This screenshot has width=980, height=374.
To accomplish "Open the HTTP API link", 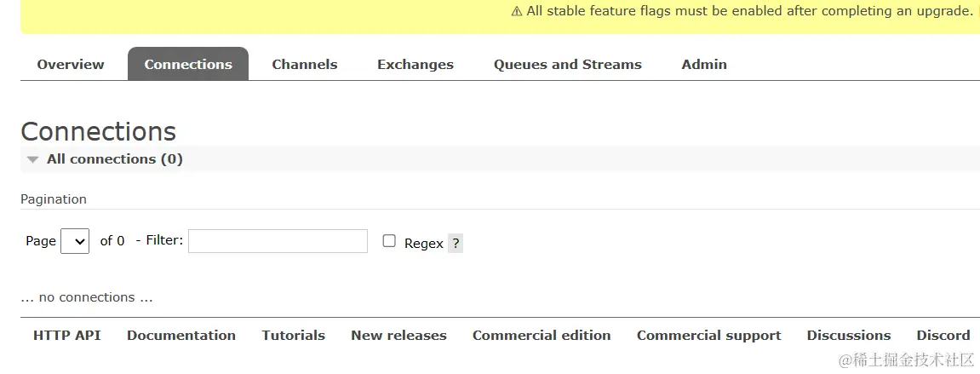I will [67, 336].
